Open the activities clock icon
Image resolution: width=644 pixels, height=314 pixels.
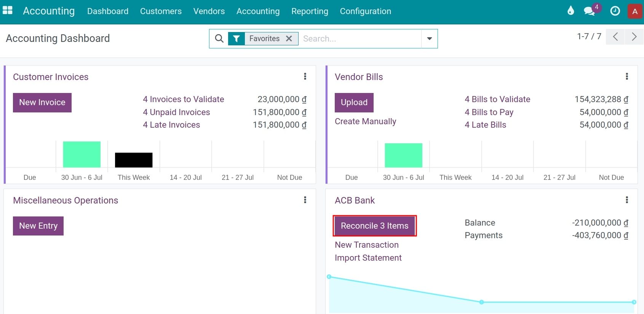[615, 11]
